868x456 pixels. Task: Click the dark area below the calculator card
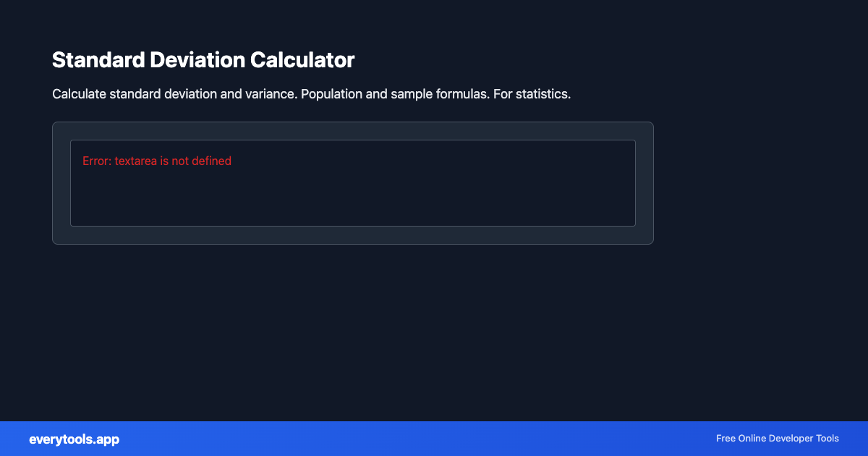[x=352, y=326]
